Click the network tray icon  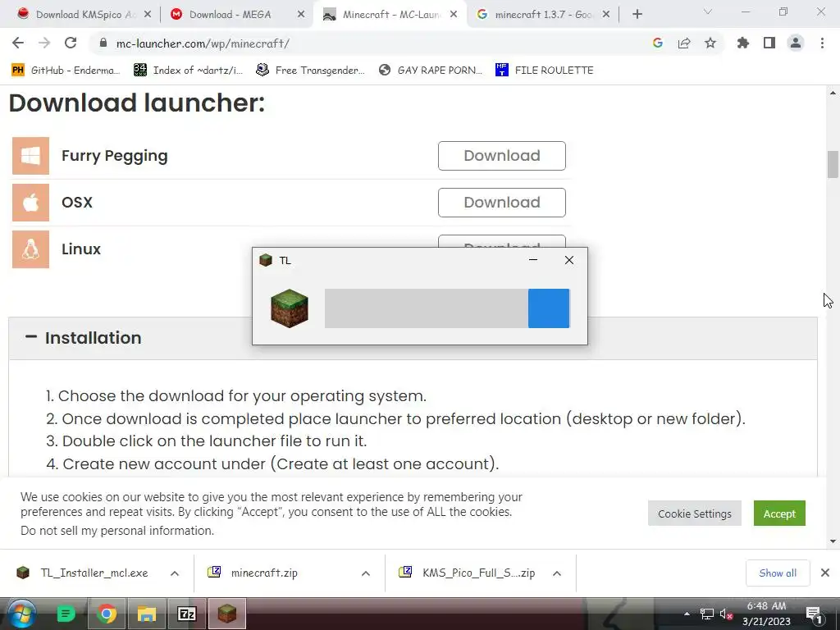click(706, 614)
